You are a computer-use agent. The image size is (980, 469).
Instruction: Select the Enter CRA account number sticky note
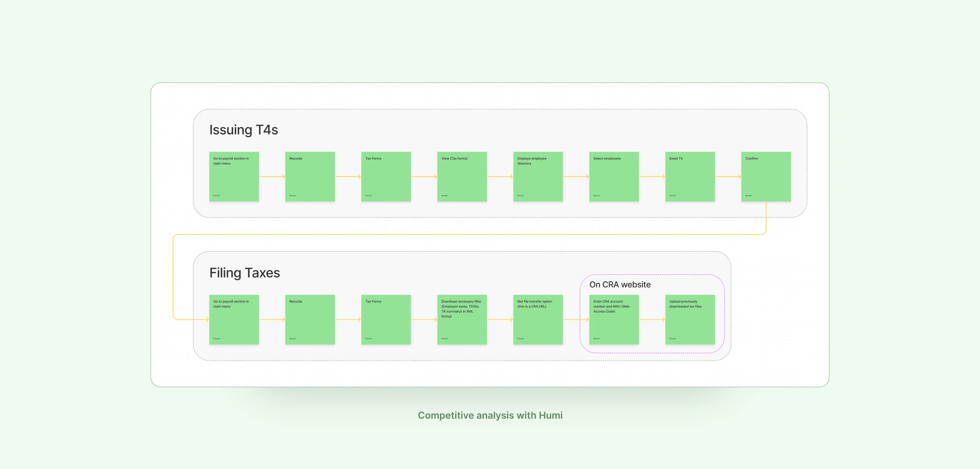tap(614, 320)
